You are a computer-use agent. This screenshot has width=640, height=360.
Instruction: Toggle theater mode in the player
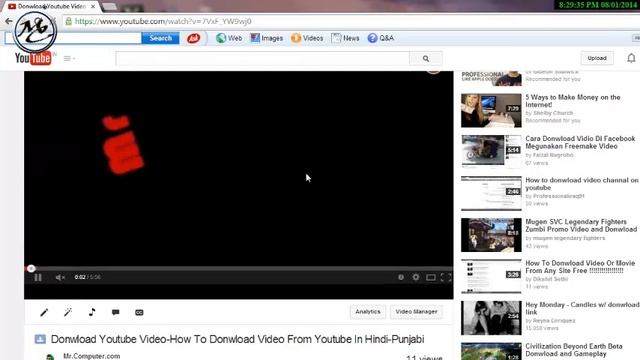pos(431,278)
